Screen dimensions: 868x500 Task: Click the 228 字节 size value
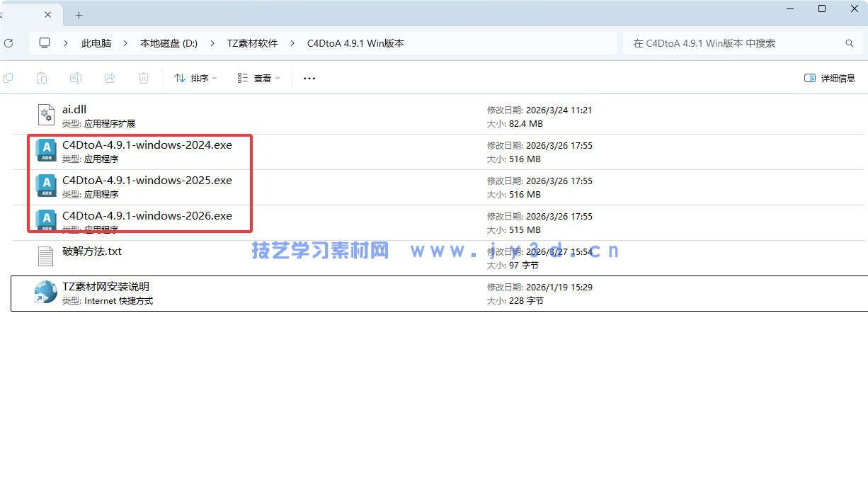(526, 300)
